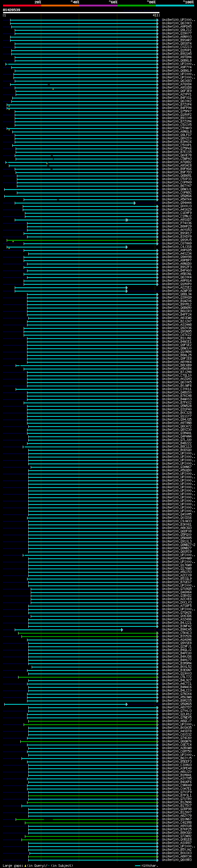Click label UniRef100_Q94A44

177,203
